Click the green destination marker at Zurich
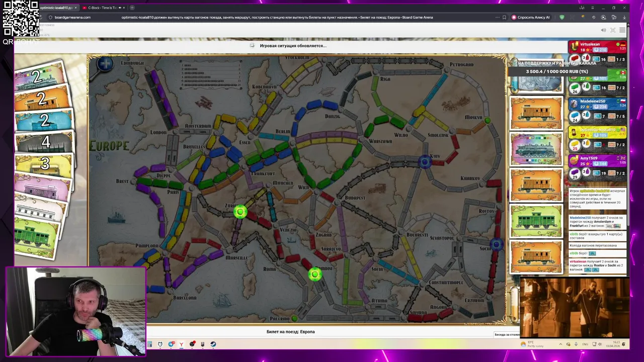The height and width of the screenshot is (362, 644). tap(240, 212)
